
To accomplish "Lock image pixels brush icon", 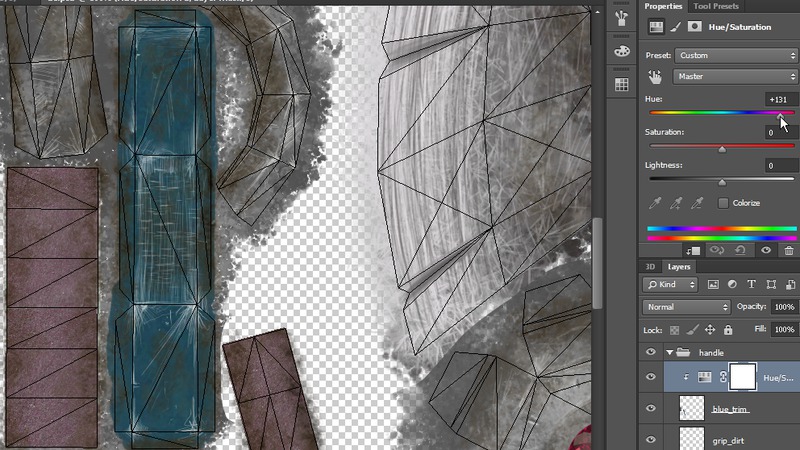I will [x=692, y=330].
